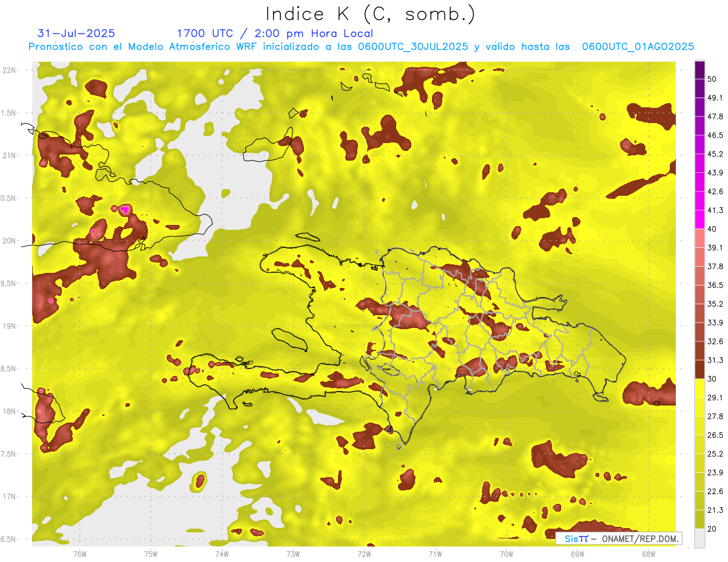The height and width of the screenshot is (562, 728).
Task: Click the "20N" latitude label
Action: pos(10,241)
